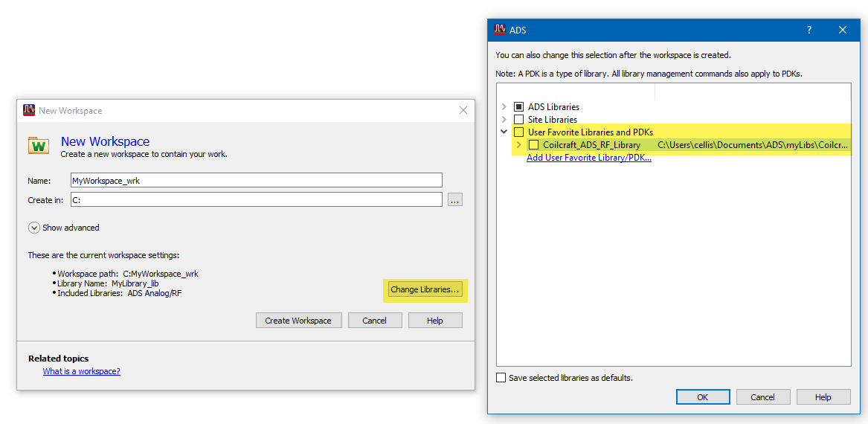This screenshot has width=868, height=424.
Task: Close the New Workspace dialog
Action: click(x=463, y=110)
